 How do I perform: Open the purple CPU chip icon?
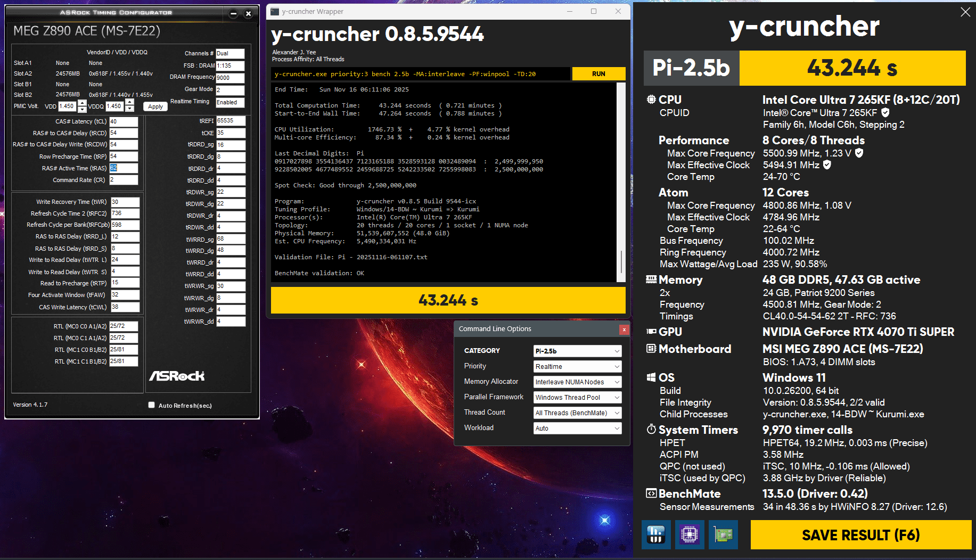coord(689,534)
